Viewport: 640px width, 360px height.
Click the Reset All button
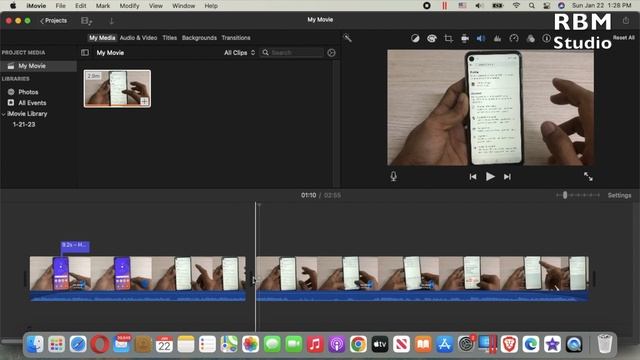pyautogui.click(x=624, y=38)
